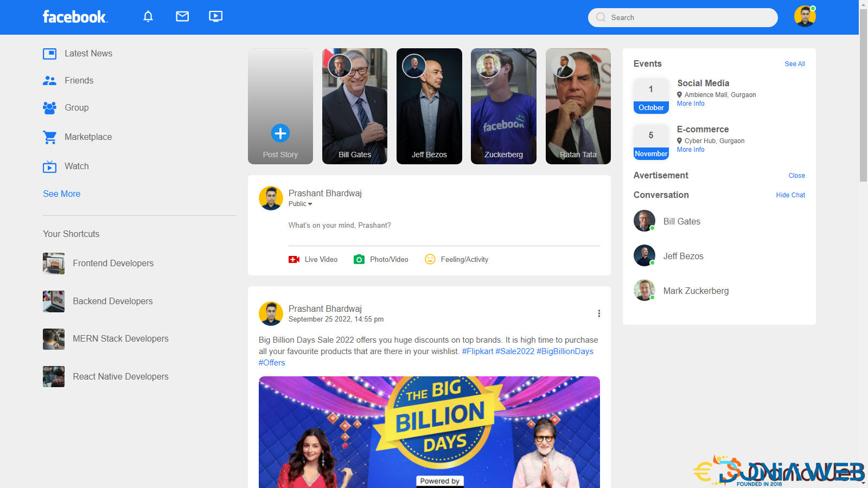This screenshot has height=488, width=868.
Task: Click Jeff Bezos avatar in Conversation
Action: 644,256
